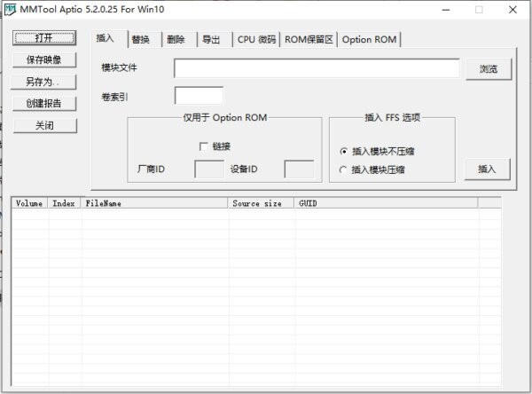Focus the 模块文件 input field
Image resolution: width=532 pixels, height=394 pixels.
point(317,68)
